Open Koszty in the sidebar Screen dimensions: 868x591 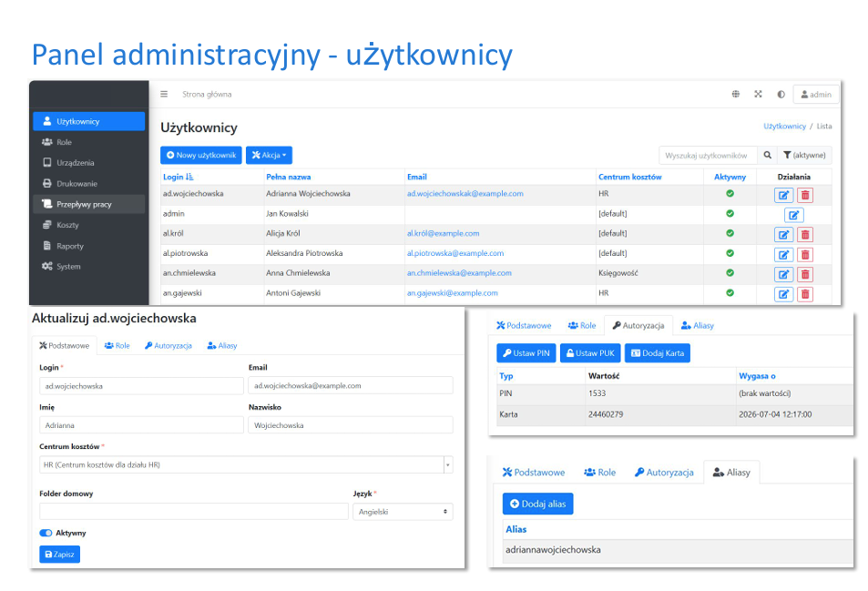(x=88, y=225)
